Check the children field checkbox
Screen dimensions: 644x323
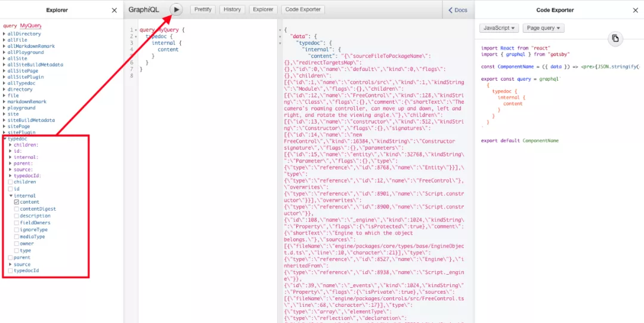point(11,182)
